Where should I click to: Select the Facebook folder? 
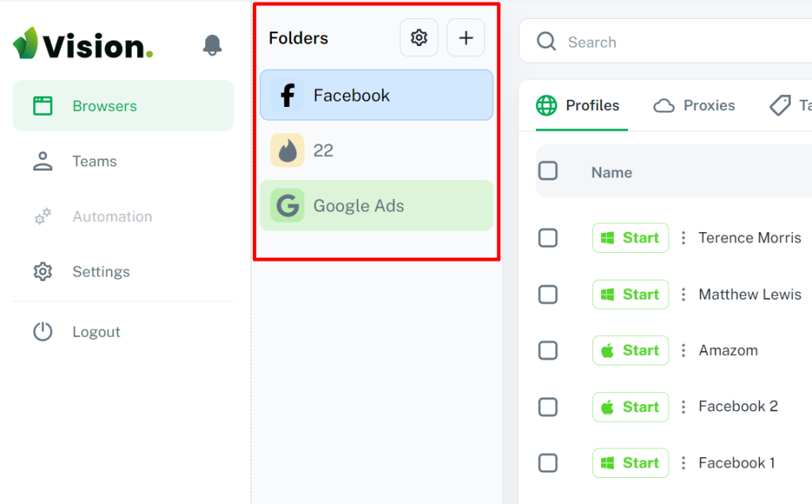[377, 95]
